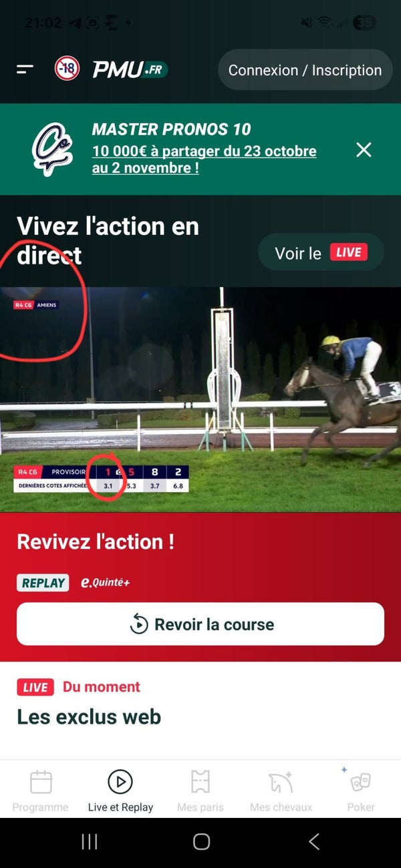This screenshot has height=868, width=401.
Task: Open the Programme tab
Action: click(40, 790)
